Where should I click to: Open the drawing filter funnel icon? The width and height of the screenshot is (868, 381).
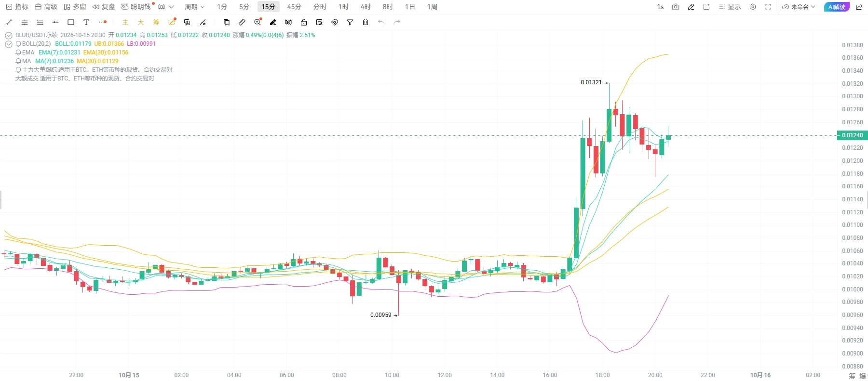click(x=350, y=22)
